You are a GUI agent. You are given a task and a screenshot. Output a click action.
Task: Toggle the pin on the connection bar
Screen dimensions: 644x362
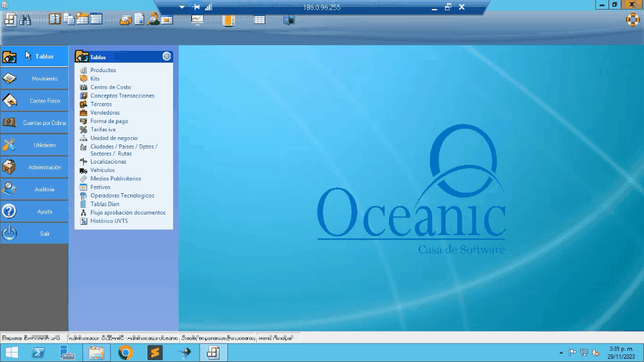[x=196, y=7]
